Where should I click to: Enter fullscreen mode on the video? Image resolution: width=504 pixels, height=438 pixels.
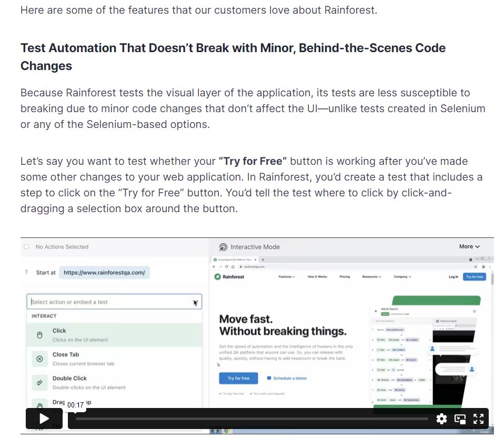pos(478,419)
